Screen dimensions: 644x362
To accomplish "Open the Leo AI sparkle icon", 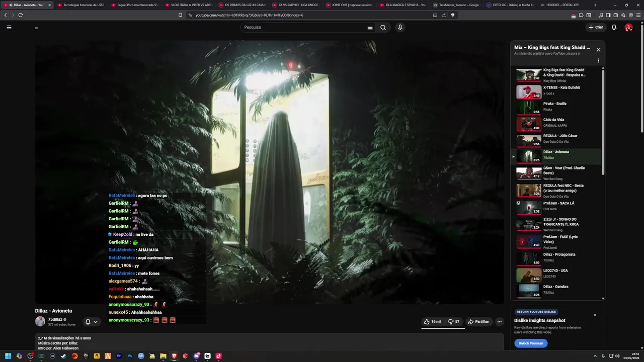I will click(623, 15).
